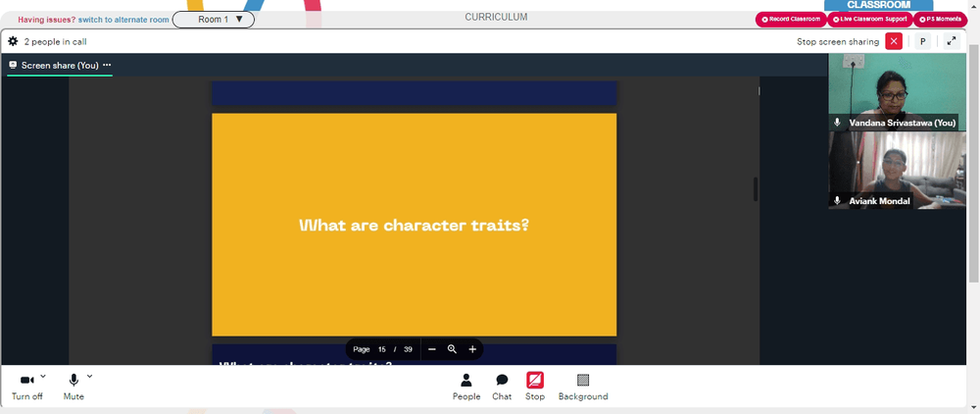Open the Chat panel
Screen dimensions: 980x414
tap(502, 388)
